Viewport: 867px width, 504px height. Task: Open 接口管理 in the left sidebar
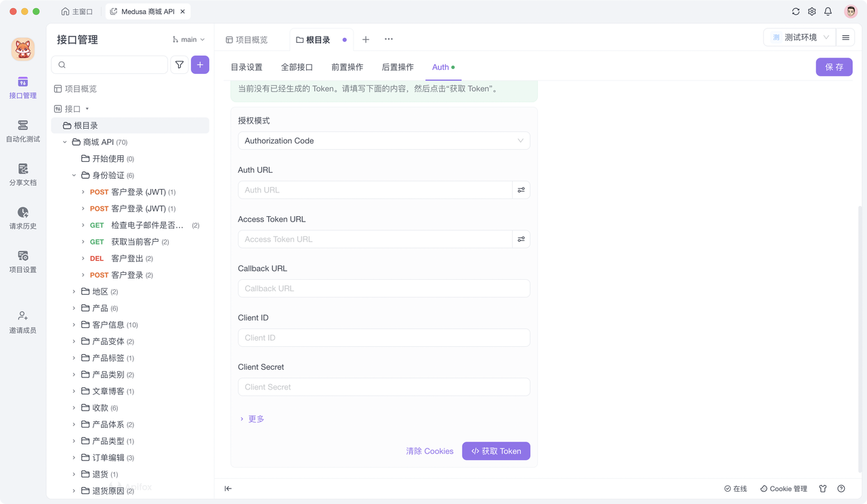[23, 88]
